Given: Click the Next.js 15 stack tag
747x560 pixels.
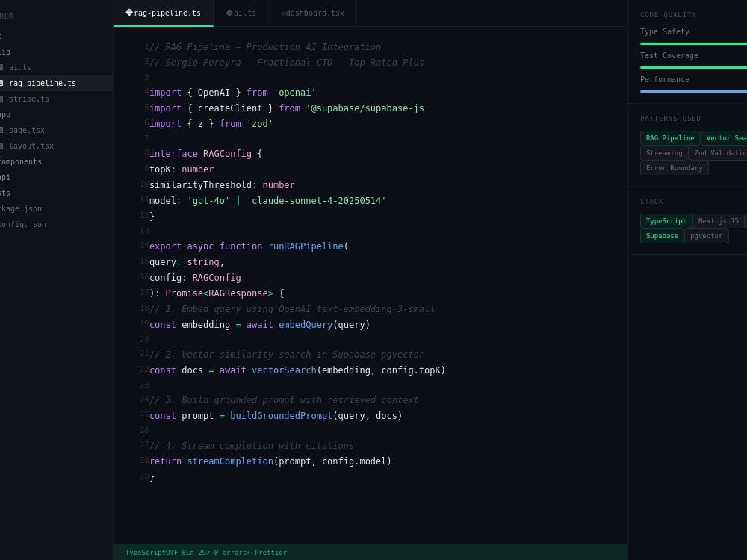Looking at the screenshot, I should coord(718,221).
